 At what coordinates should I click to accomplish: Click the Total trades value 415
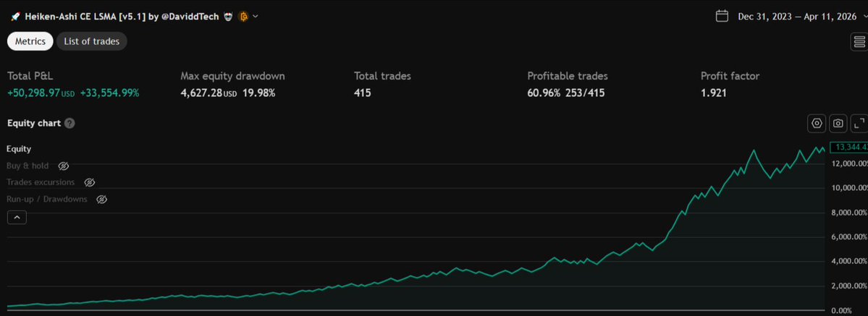point(363,93)
